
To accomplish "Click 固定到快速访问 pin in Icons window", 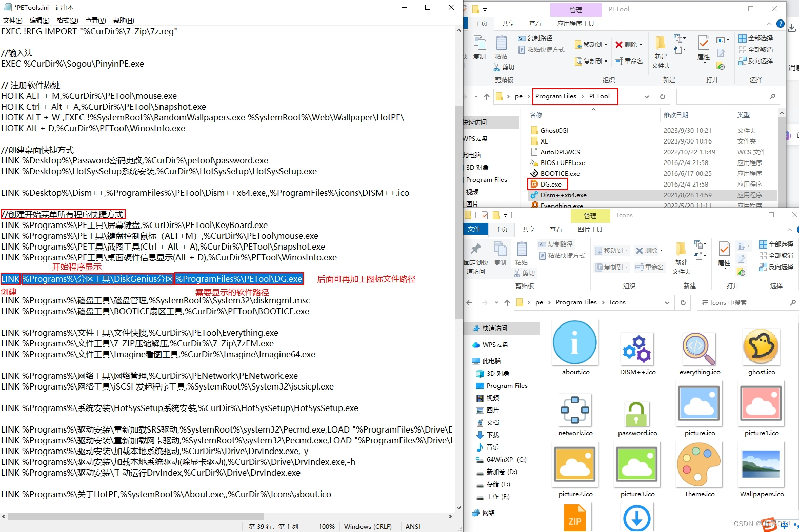I will [x=476, y=259].
